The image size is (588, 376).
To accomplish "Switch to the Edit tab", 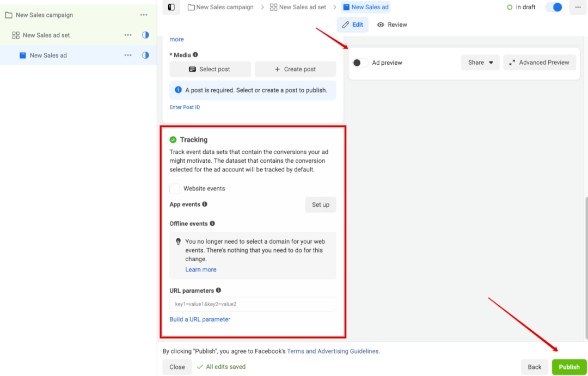I will pos(352,24).
